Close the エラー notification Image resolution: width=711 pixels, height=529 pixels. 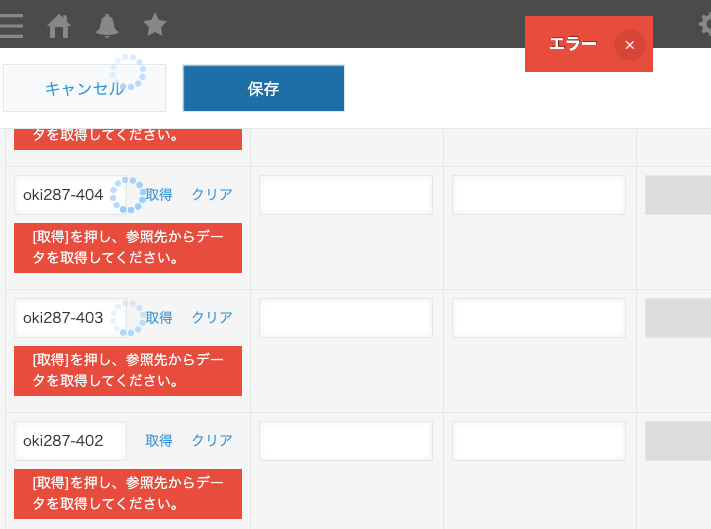[629, 45]
